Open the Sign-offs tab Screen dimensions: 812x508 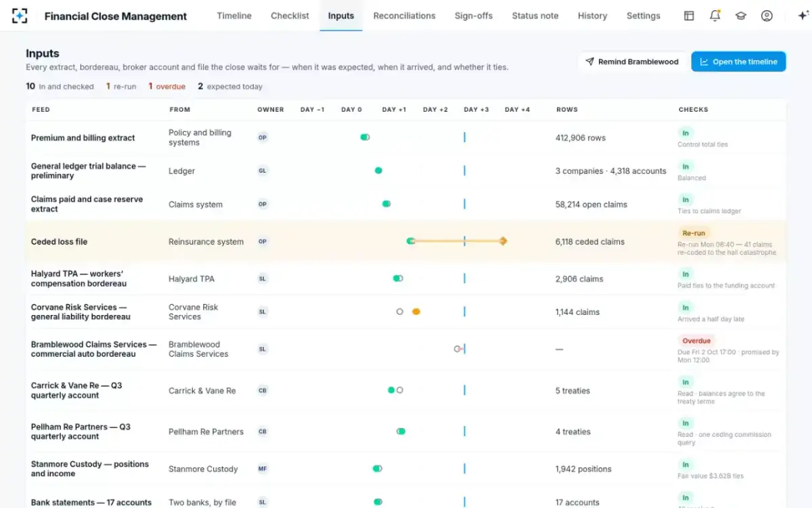point(474,16)
